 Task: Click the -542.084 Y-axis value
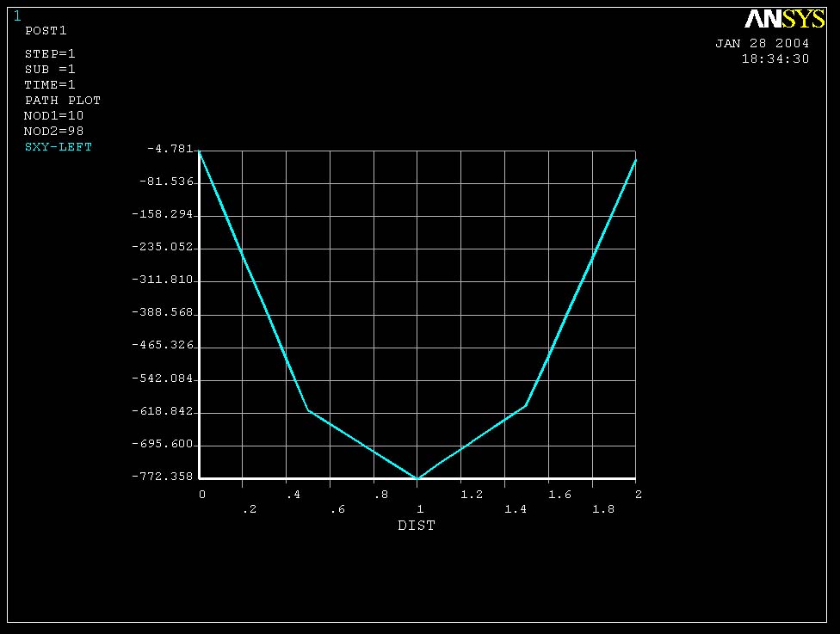click(x=163, y=378)
